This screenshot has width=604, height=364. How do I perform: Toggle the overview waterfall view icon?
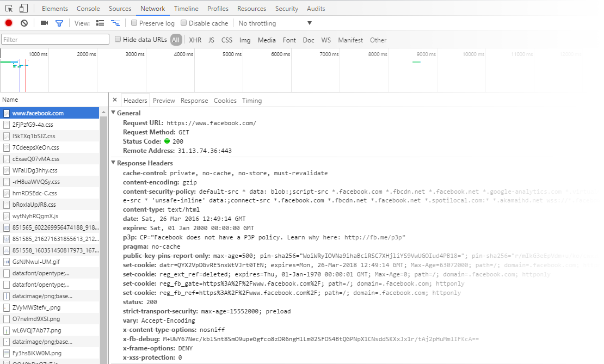coord(115,23)
